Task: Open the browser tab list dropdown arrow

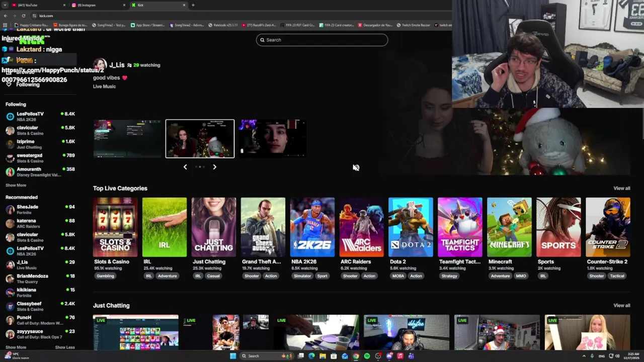Action: [x=5, y=5]
